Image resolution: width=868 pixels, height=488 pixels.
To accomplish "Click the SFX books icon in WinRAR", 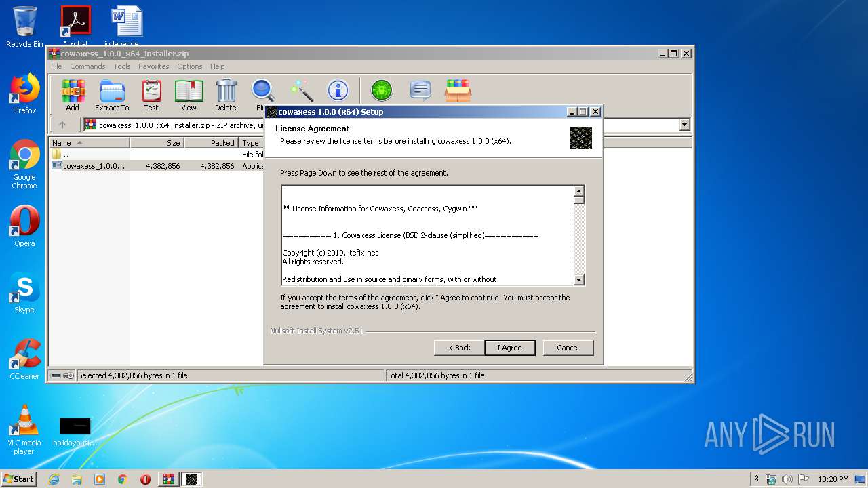I will (458, 90).
